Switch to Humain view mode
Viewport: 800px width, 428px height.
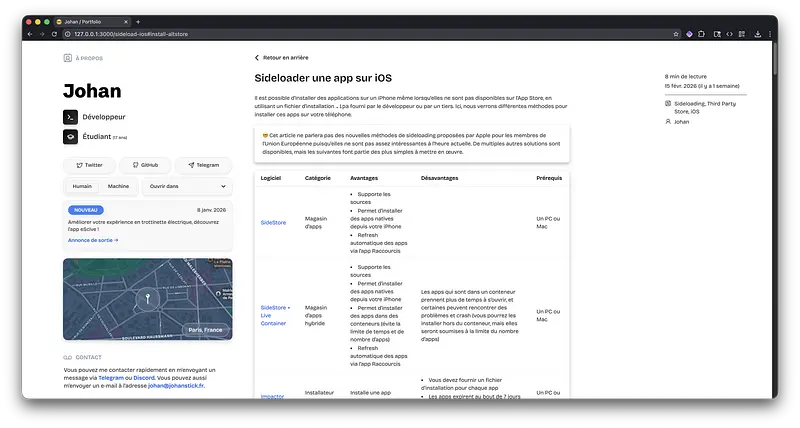(x=82, y=186)
